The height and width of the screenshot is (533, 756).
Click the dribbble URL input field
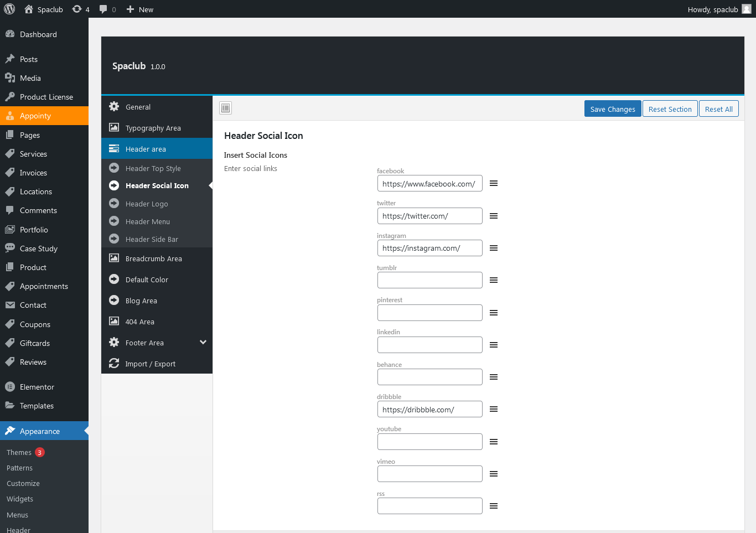click(x=429, y=409)
